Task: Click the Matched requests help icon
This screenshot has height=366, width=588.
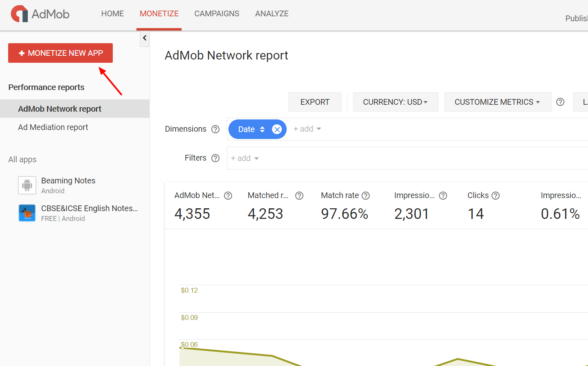Action: (299, 196)
